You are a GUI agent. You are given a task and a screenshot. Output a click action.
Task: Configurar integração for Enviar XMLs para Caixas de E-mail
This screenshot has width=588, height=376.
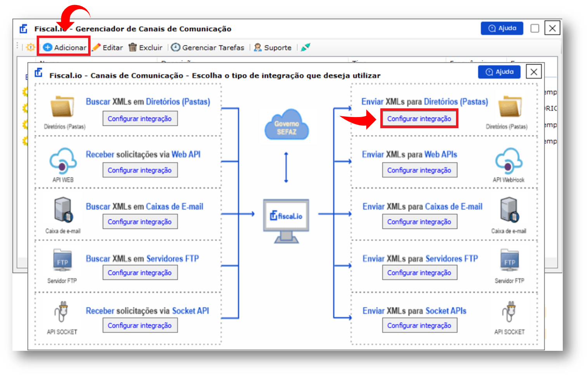point(420,222)
